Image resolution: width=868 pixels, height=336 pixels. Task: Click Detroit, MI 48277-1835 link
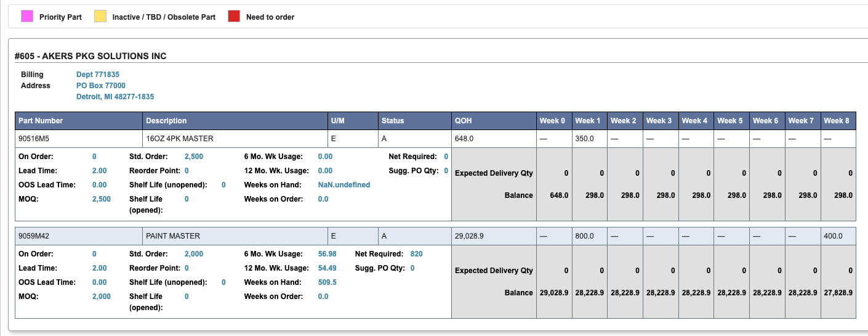click(115, 97)
